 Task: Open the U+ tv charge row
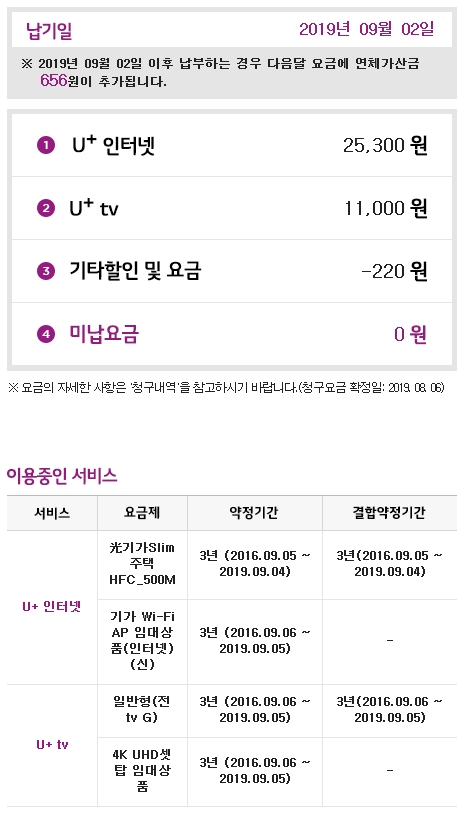click(x=231, y=208)
